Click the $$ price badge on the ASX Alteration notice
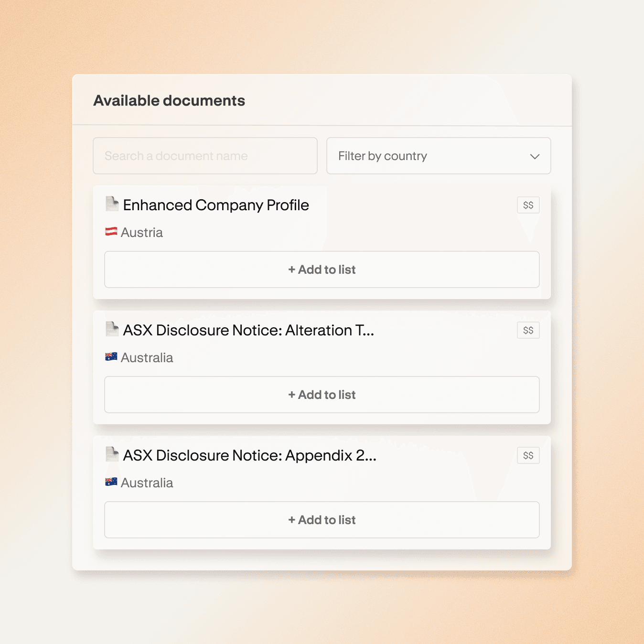 click(528, 331)
